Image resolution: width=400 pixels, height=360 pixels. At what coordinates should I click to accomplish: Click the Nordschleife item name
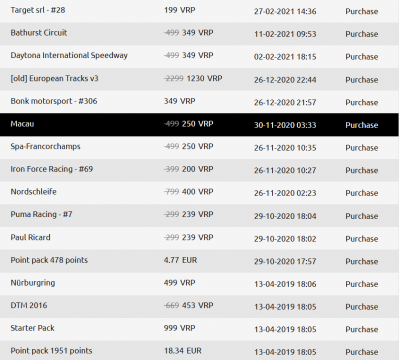click(33, 192)
